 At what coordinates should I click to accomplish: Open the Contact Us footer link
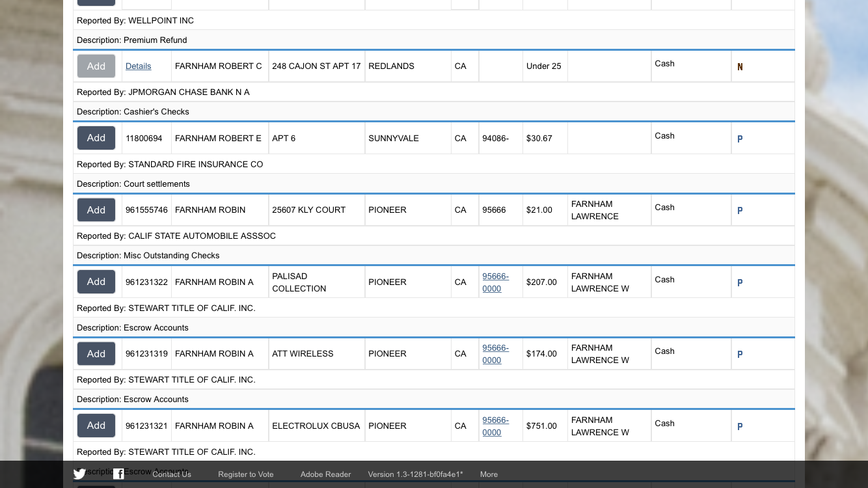172,474
